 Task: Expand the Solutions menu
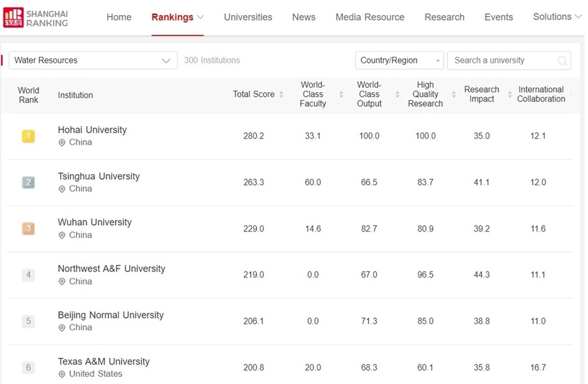pyautogui.click(x=557, y=17)
